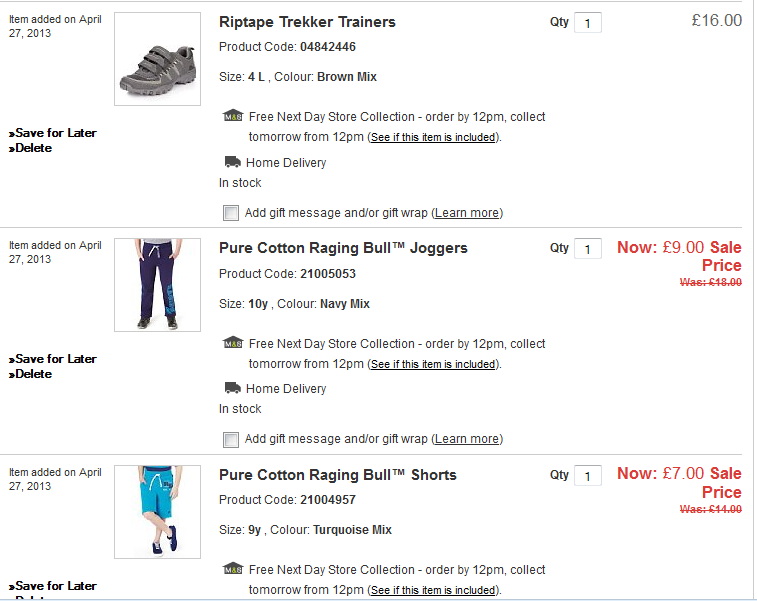
Task: Click the Home Delivery truck icon for Joggers
Action: (x=232, y=388)
